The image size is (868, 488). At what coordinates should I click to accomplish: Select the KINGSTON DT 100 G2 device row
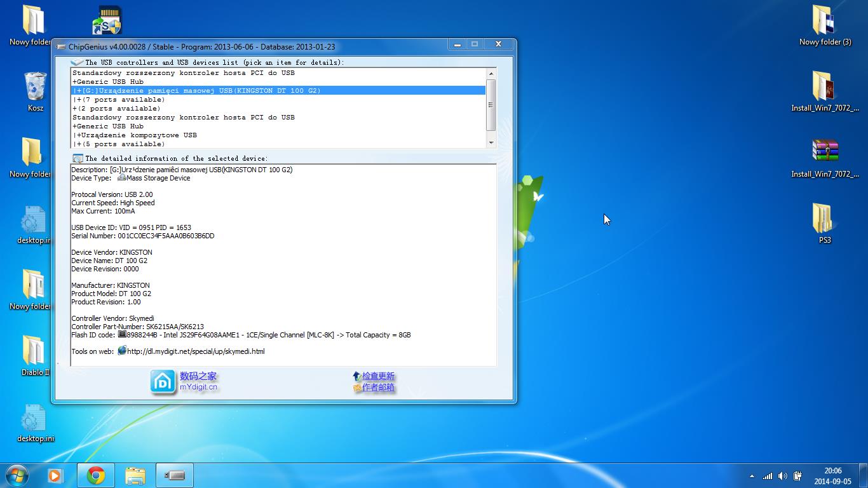[x=278, y=91]
